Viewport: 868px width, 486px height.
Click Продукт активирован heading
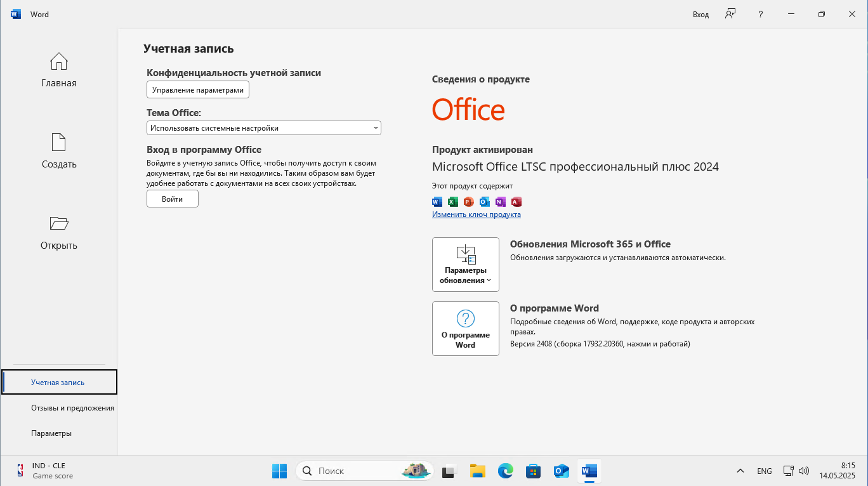[x=483, y=150]
